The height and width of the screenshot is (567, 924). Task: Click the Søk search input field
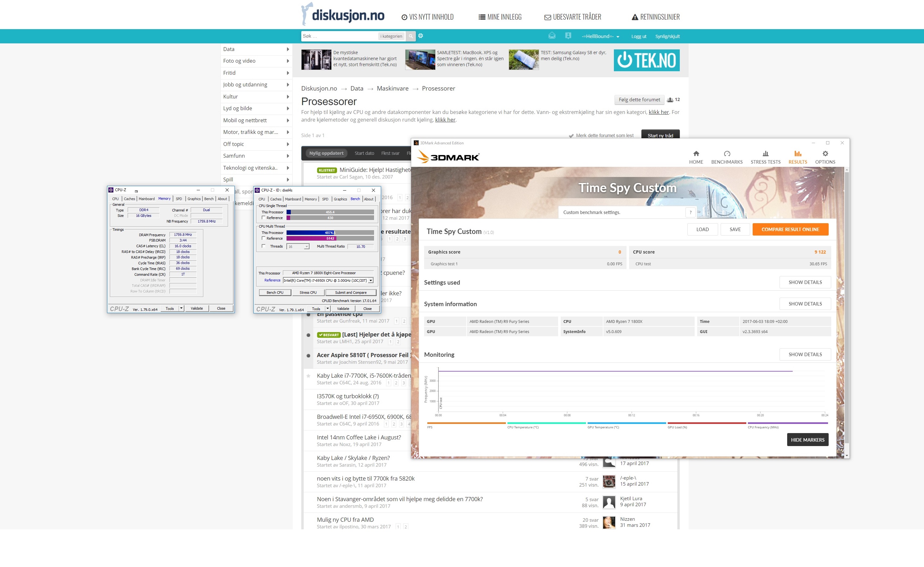click(339, 36)
